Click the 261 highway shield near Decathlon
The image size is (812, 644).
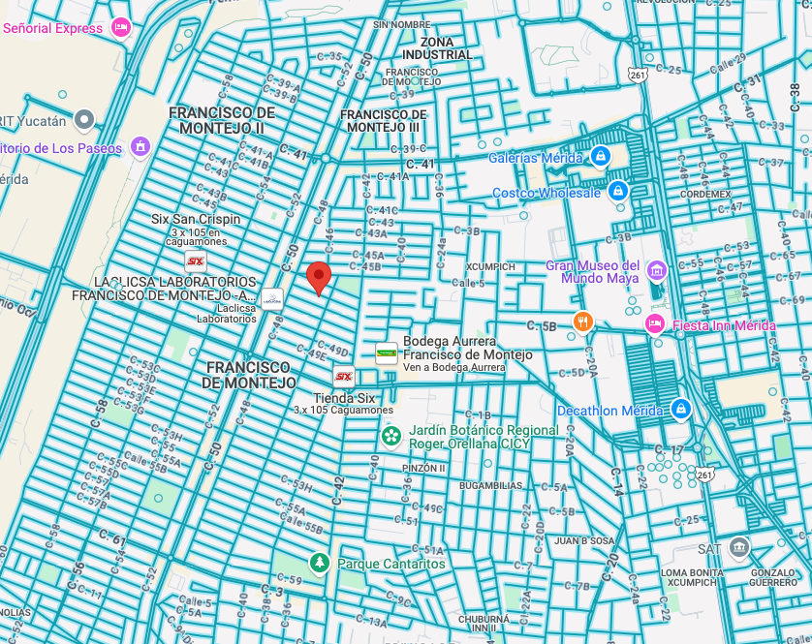(x=704, y=475)
